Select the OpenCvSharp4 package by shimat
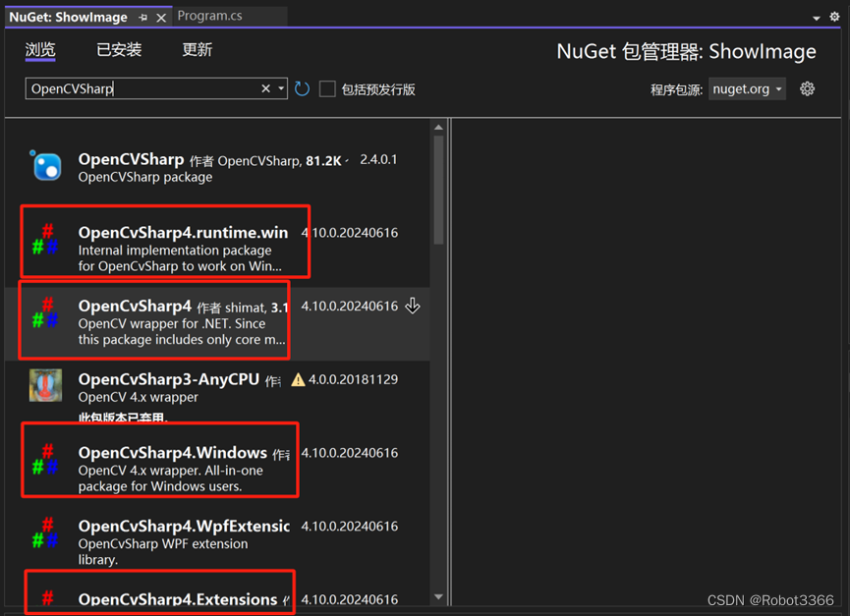Viewport: 850px width, 616px height. click(217, 322)
